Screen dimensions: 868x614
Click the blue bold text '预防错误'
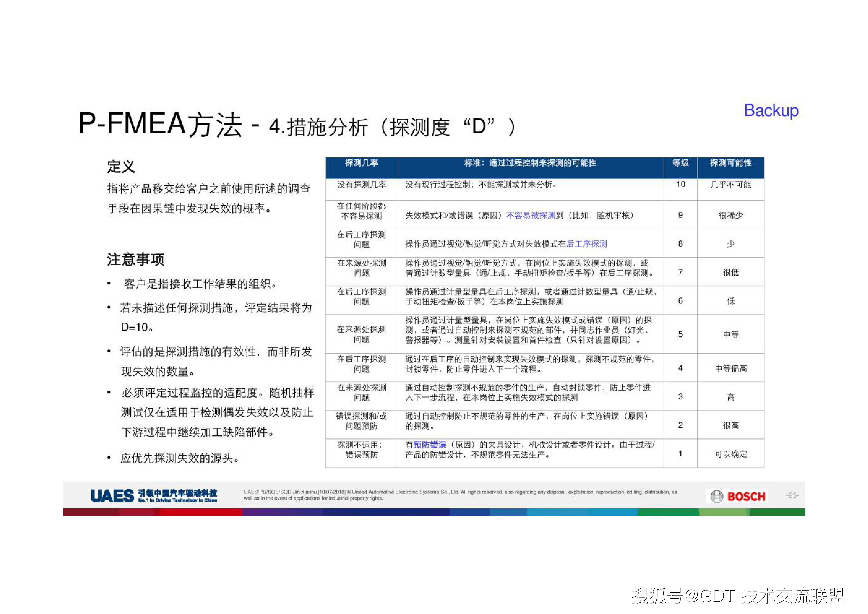tap(430, 445)
